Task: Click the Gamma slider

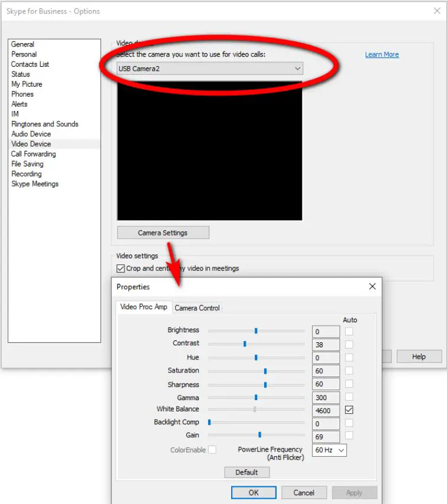Action: point(256,398)
